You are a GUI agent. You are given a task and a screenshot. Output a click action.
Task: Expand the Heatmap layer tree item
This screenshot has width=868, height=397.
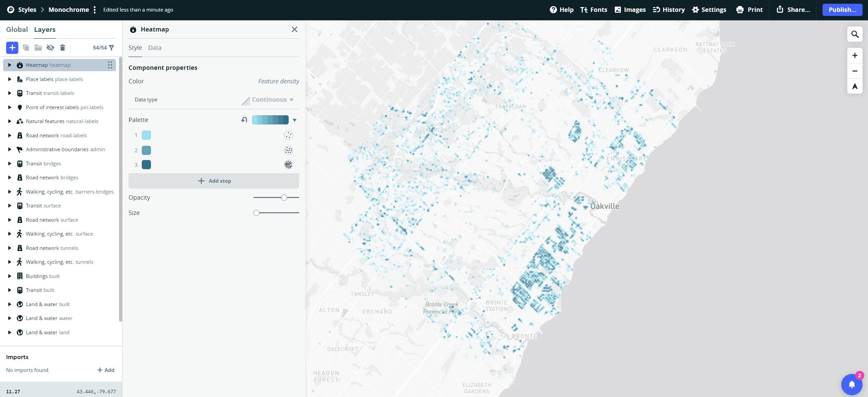pyautogui.click(x=9, y=65)
